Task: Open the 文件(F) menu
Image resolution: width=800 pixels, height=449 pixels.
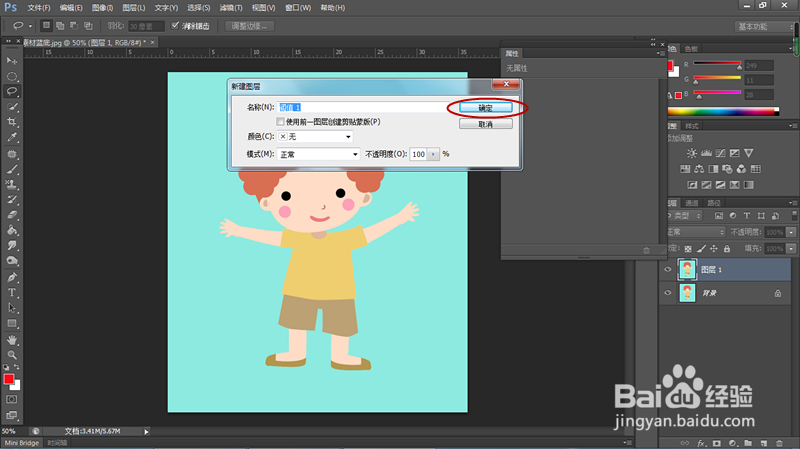Action: click(39, 8)
